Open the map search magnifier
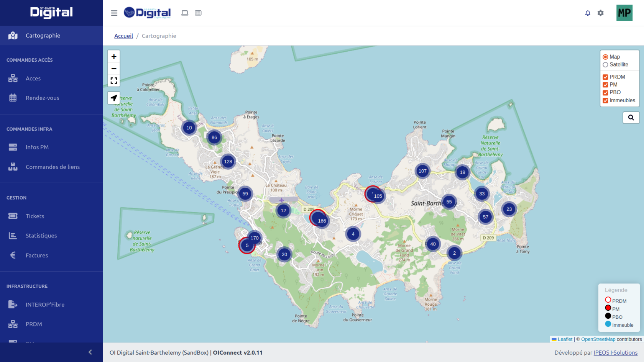The image size is (644, 362). pos(631,118)
